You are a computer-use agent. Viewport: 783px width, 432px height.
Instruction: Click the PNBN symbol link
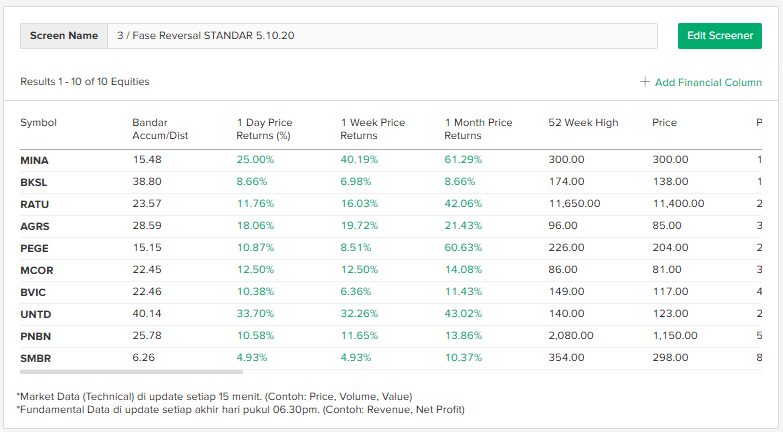coord(35,336)
